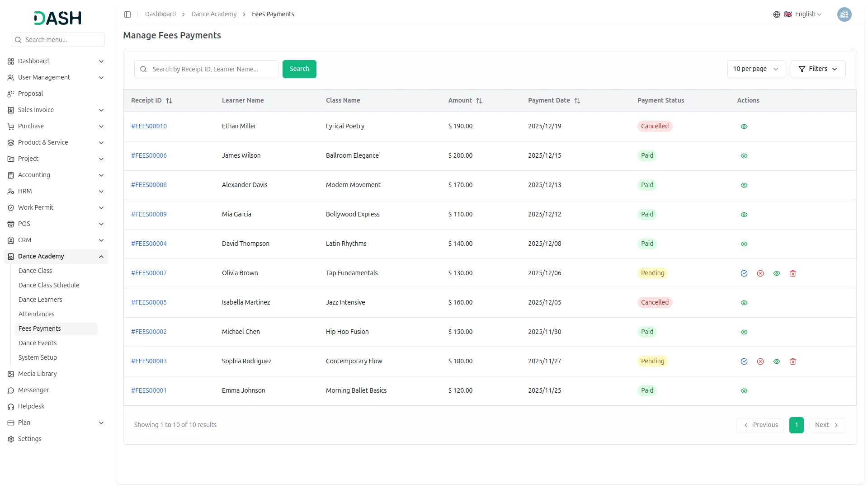Sort by Receipt ID column
The height and width of the screenshot is (488, 868).
169,101
